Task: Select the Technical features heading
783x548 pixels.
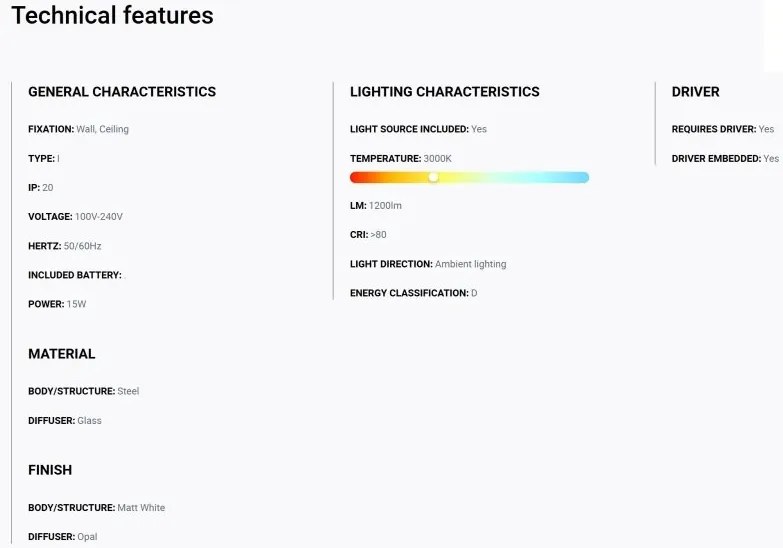Action: [x=112, y=15]
